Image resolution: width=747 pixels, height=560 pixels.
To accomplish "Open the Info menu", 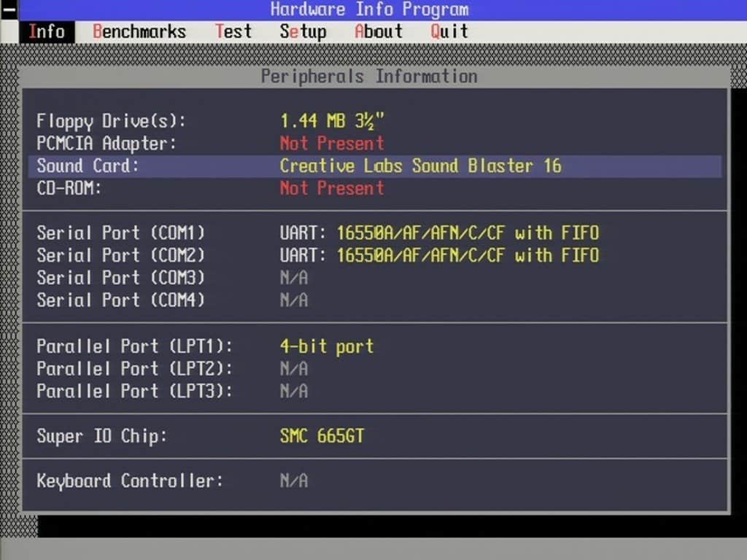I will 47,32.
